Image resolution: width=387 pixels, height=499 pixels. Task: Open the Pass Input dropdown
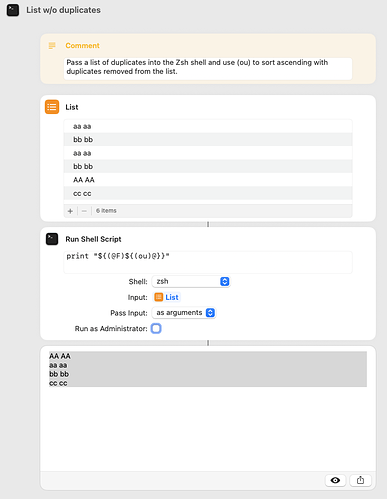tap(184, 313)
